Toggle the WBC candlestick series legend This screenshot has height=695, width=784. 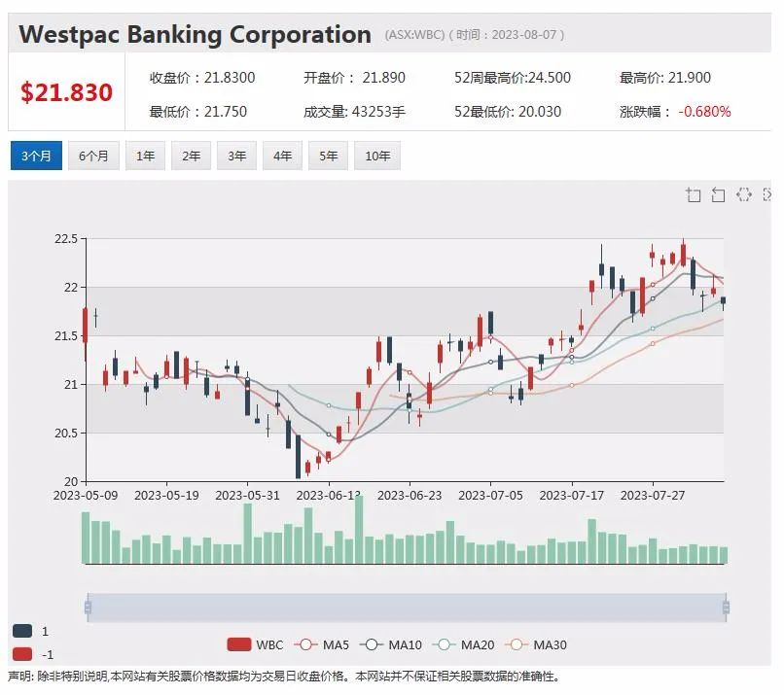pyautogui.click(x=255, y=644)
